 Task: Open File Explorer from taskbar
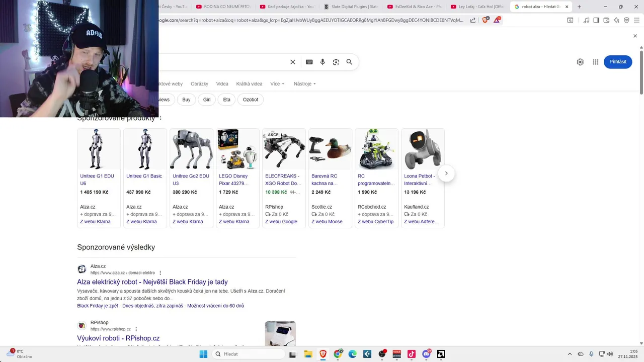pos(308,354)
